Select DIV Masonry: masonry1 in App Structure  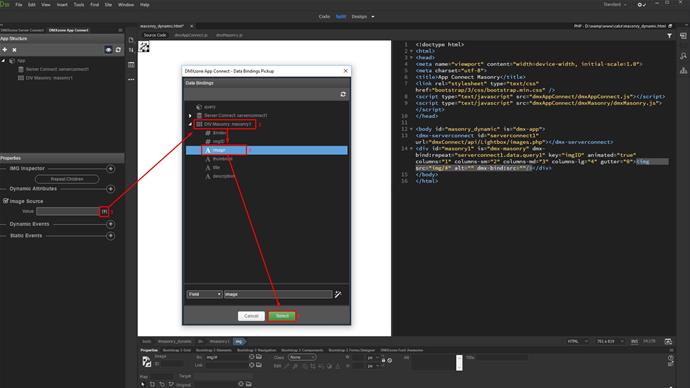point(45,78)
